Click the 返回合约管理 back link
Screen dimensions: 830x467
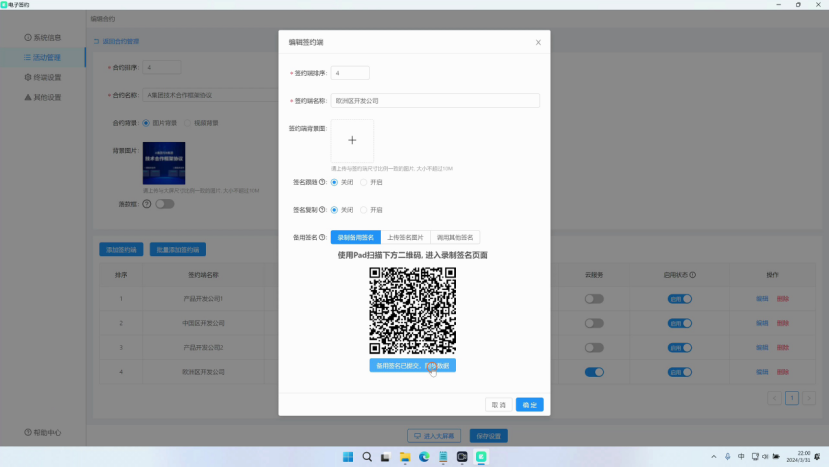[x=116, y=41]
